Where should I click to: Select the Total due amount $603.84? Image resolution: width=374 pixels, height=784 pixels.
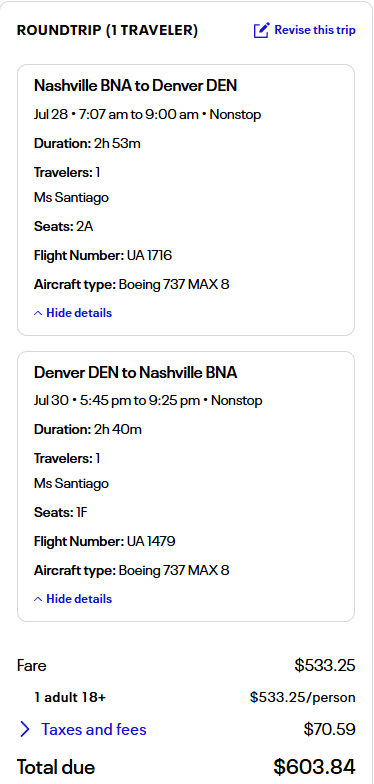coord(314,766)
